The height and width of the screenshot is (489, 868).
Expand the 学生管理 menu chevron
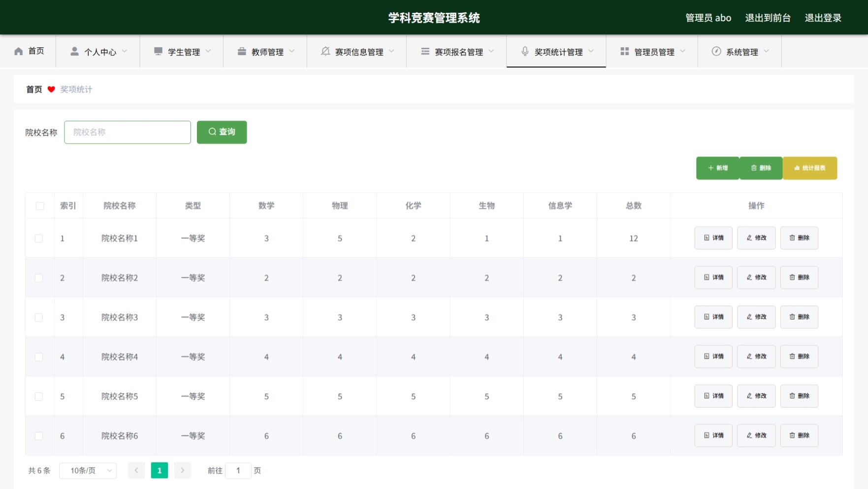pos(208,51)
